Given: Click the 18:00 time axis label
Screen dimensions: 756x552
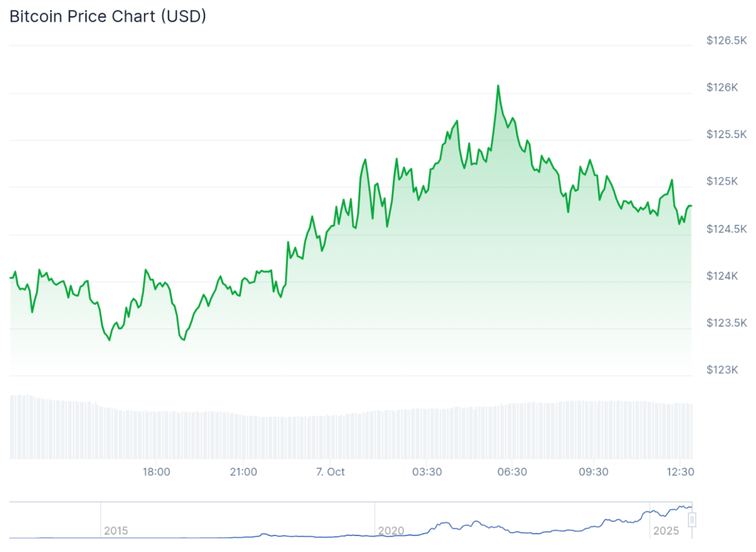Looking at the screenshot, I should (x=157, y=472).
